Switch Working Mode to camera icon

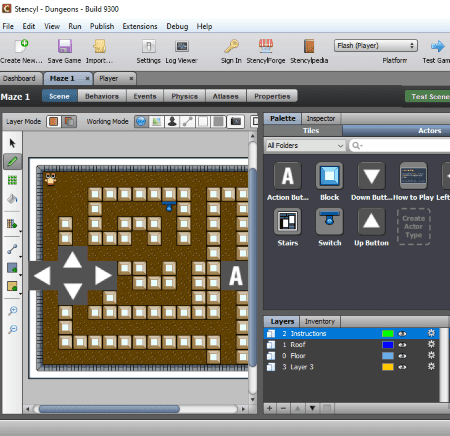pos(236,121)
